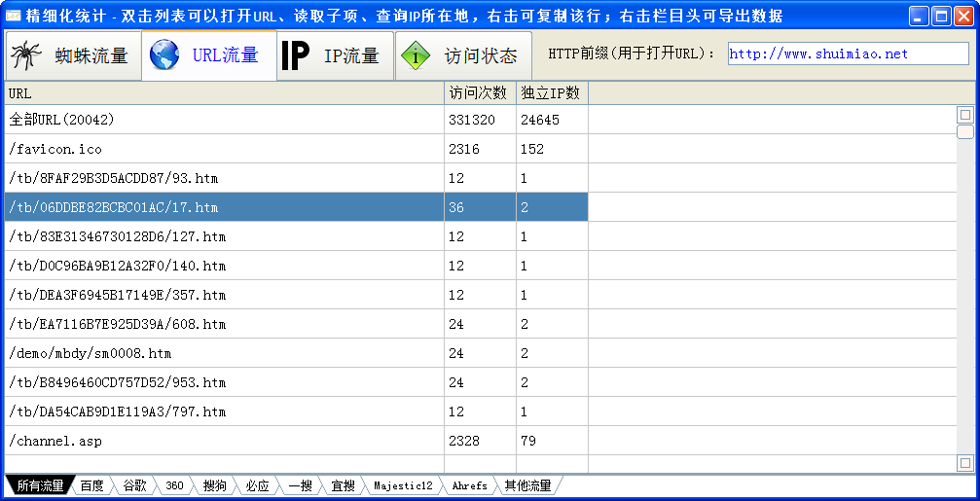Click the green info icon on 访问状态
Screen dimensions: 980x501
coord(417,55)
